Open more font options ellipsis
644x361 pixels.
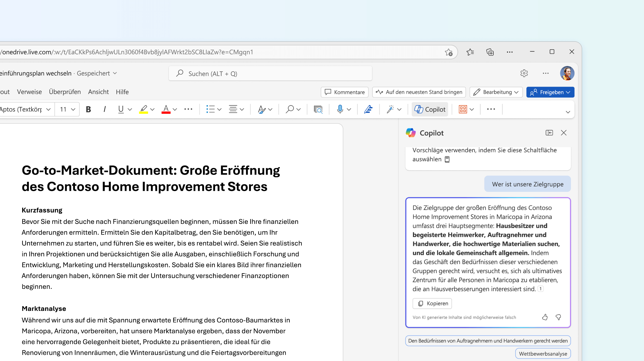click(188, 109)
